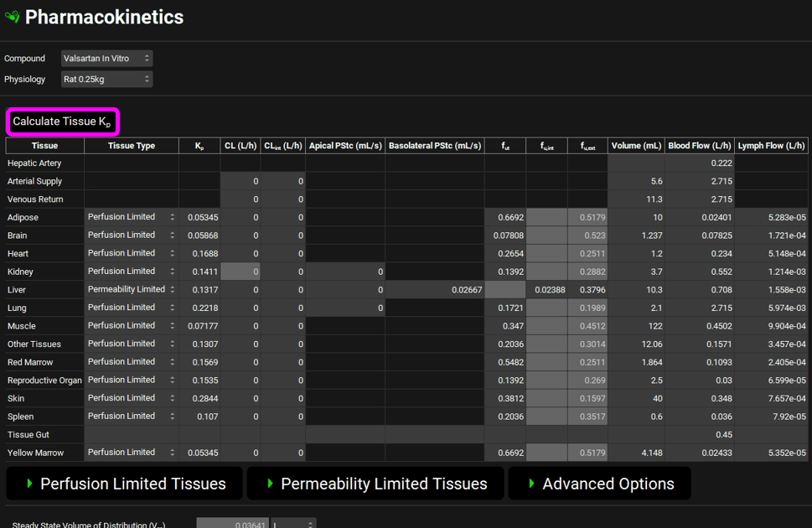This screenshot has width=812, height=528.
Task: Open the Brain tissue type selector
Action: pyautogui.click(x=131, y=236)
